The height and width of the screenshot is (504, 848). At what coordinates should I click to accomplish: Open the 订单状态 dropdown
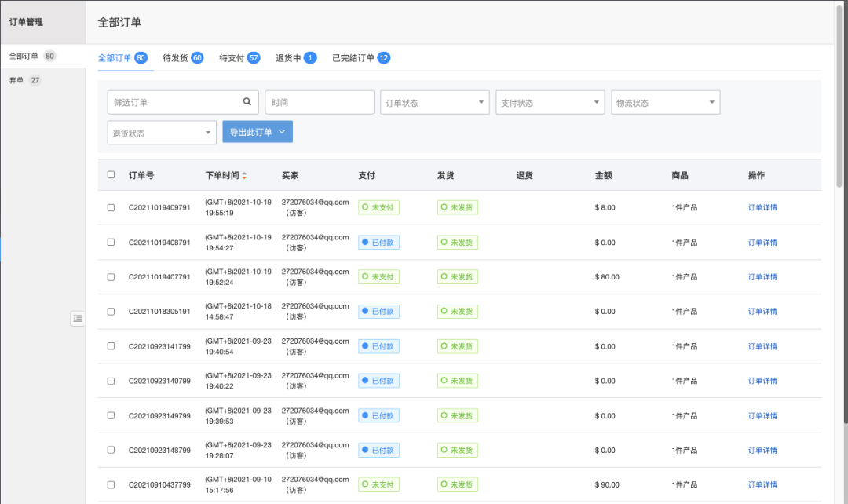coord(435,102)
